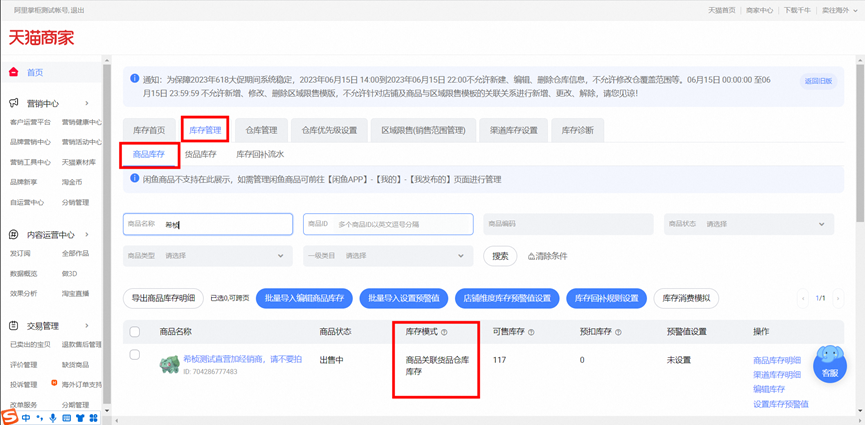
Task: Click the help icon beside 库存模式
Action: pyautogui.click(x=444, y=332)
